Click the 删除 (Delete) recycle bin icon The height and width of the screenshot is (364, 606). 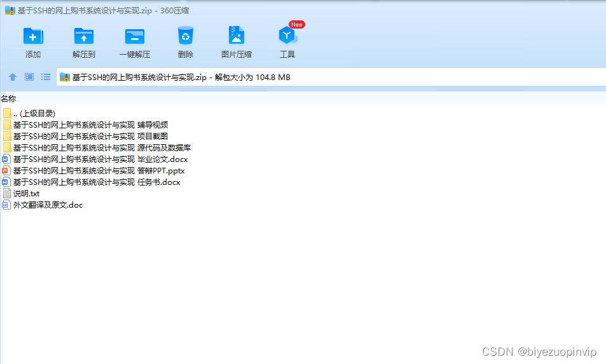click(186, 36)
